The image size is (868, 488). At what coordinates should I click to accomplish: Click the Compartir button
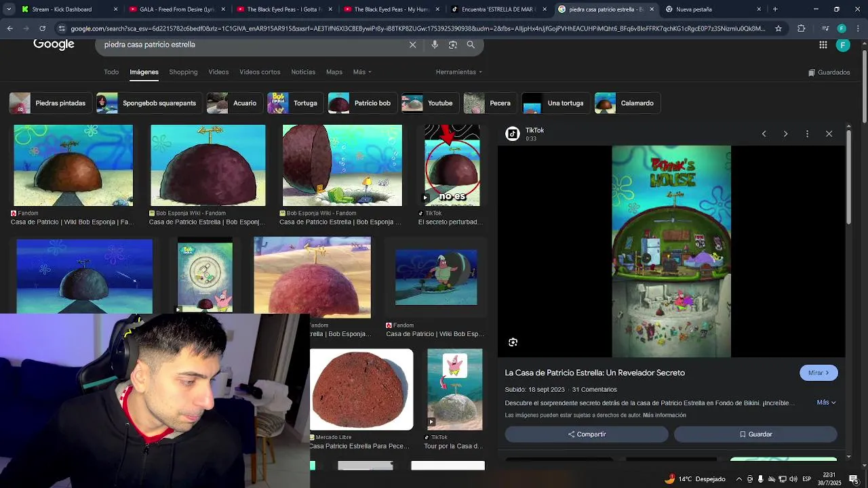(587, 434)
